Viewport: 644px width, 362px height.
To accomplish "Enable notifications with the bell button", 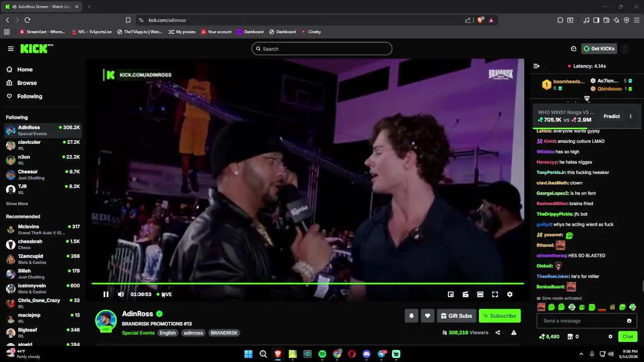I will [x=411, y=316].
